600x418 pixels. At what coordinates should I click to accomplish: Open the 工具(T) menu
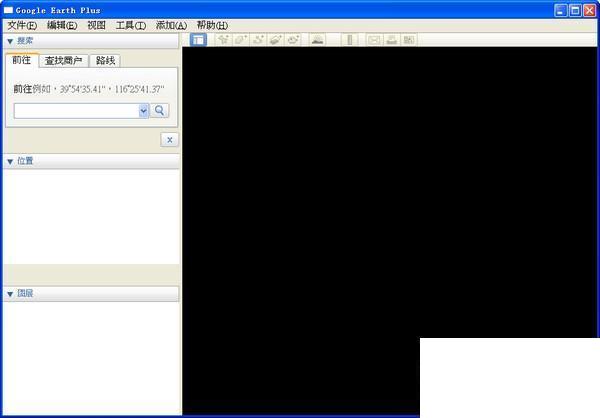click(x=131, y=26)
